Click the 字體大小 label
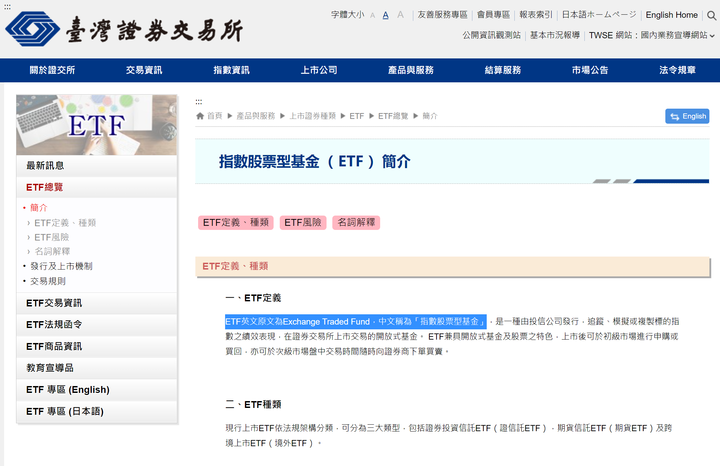This screenshot has height=466, width=720. pyautogui.click(x=348, y=15)
